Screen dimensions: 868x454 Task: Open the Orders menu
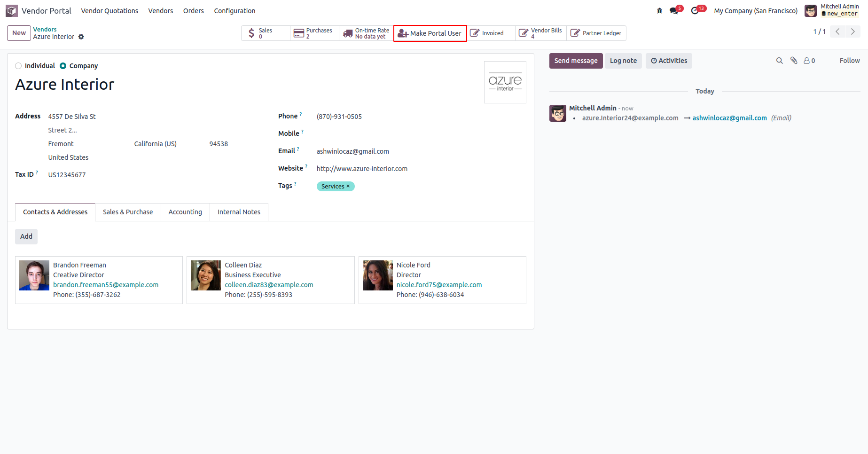click(194, 11)
